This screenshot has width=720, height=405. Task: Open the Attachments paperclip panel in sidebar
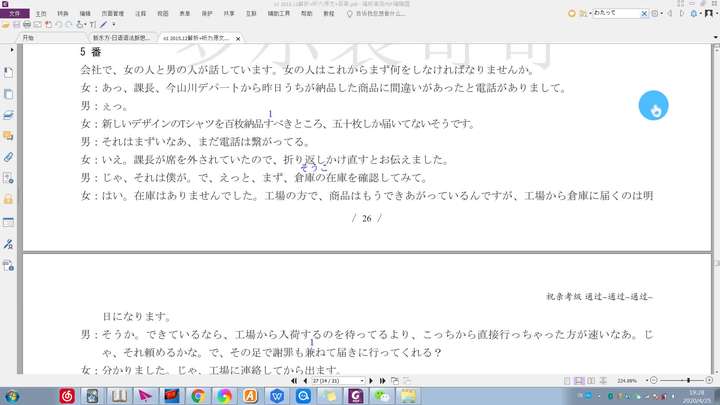coord(8,157)
